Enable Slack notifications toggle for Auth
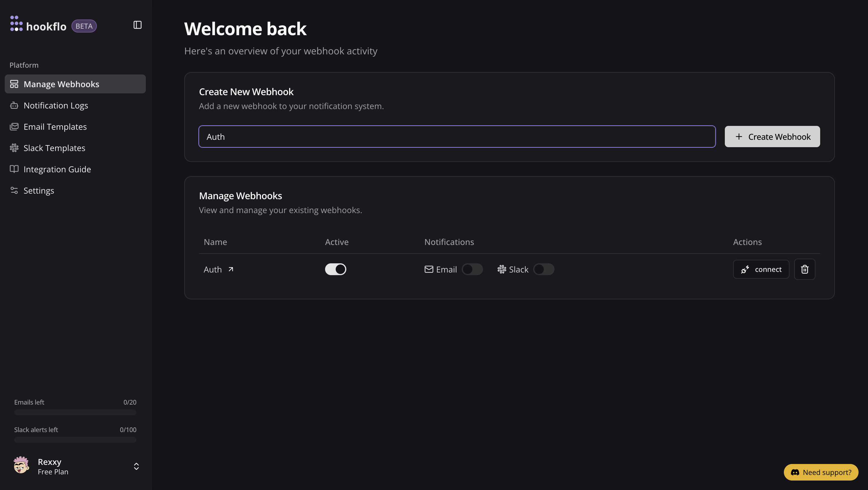Viewport: 868px width, 490px height. [x=543, y=269]
